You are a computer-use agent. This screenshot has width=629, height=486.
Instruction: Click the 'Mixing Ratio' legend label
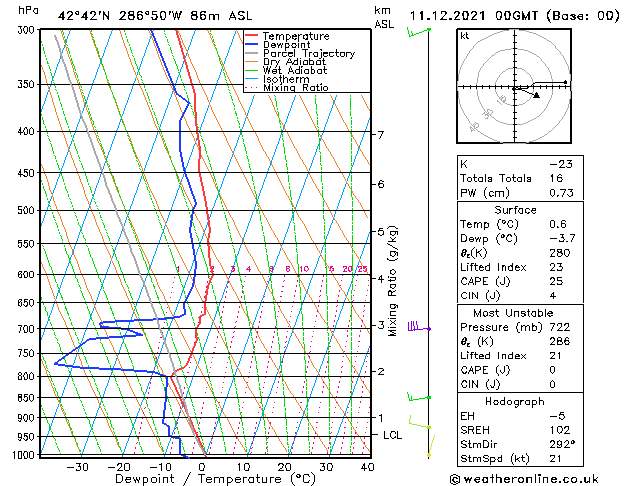pos(296,87)
